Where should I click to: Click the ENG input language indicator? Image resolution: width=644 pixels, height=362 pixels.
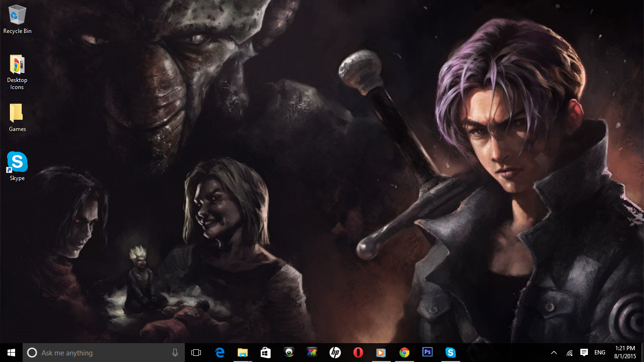pyautogui.click(x=600, y=353)
